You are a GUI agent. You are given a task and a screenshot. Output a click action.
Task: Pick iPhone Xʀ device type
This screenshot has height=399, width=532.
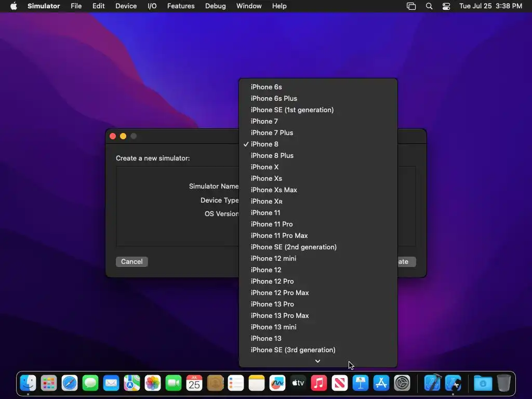318,201
